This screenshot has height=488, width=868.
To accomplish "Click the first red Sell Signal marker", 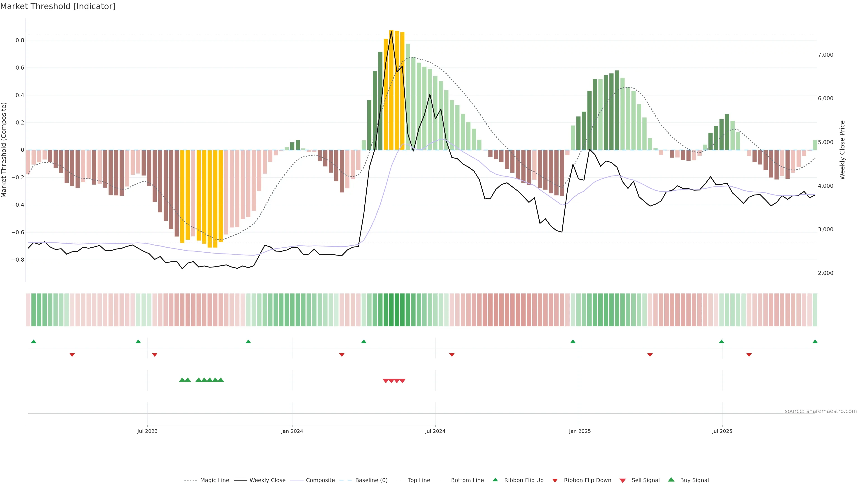I will [x=386, y=381].
